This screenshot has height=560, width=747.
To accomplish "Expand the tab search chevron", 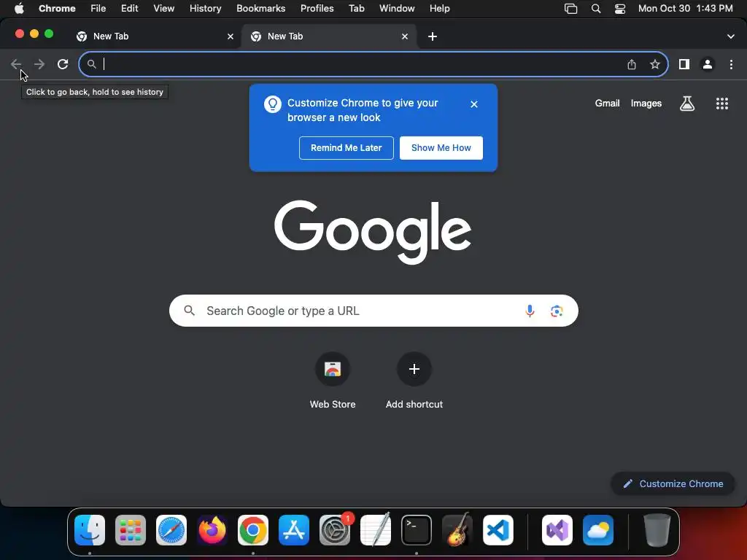I will 731,36.
